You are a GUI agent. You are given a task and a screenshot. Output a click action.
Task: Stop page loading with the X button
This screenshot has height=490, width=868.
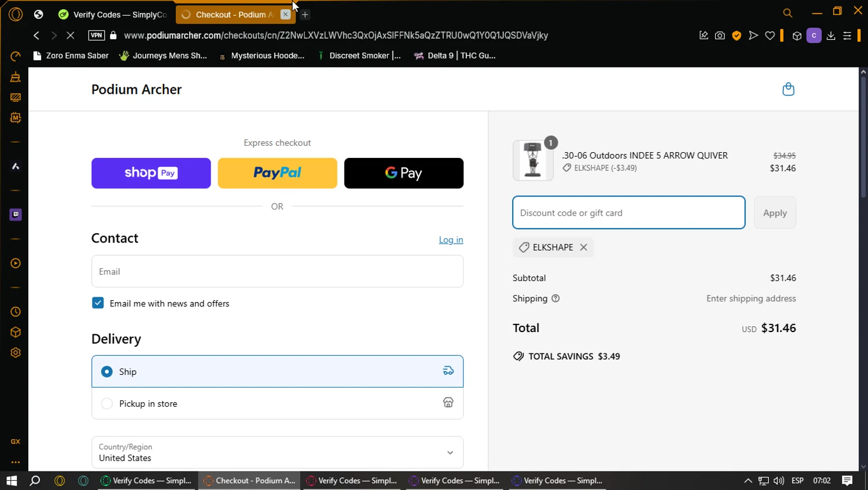click(71, 35)
